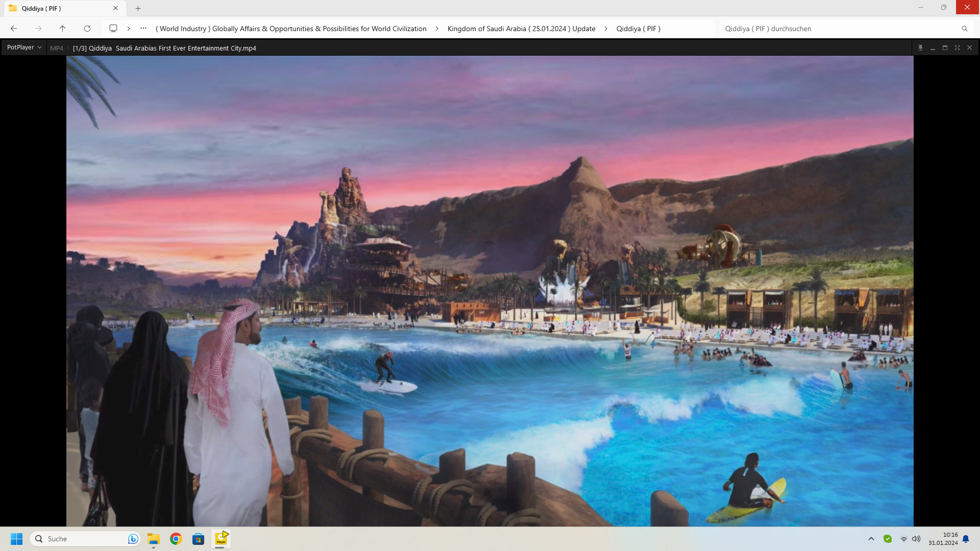Open the PotPlayer main menu dropdown
Screen dimensions: 980x551
pyautogui.click(x=24, y=47)
